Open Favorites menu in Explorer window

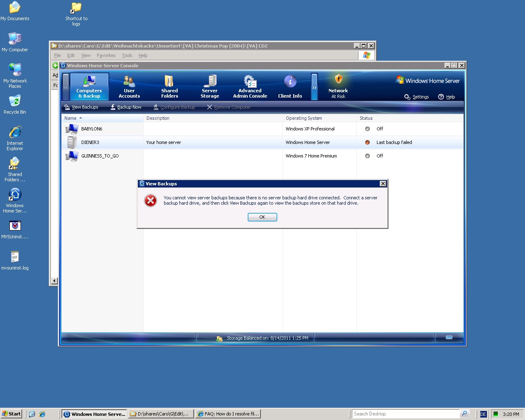click(106, 55)
